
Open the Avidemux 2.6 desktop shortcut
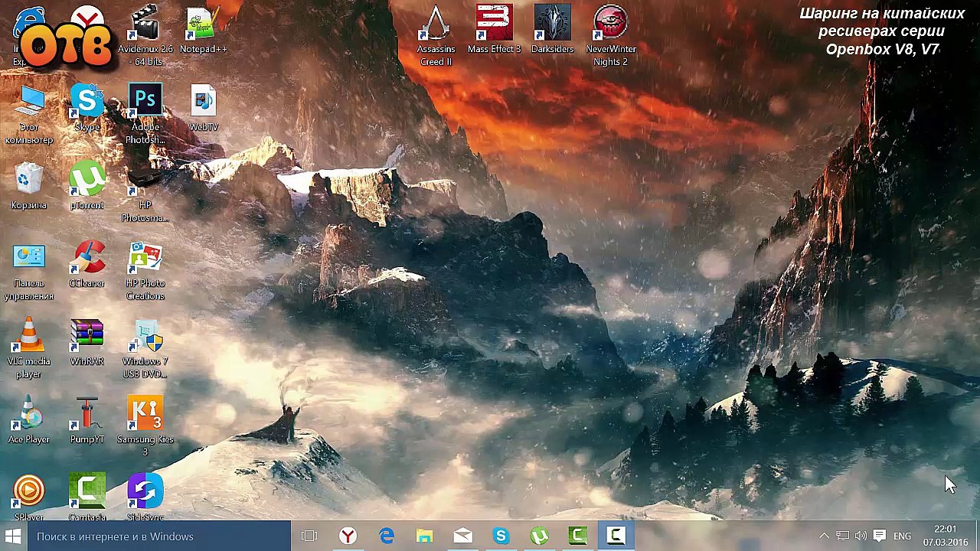tap(145, 36)
